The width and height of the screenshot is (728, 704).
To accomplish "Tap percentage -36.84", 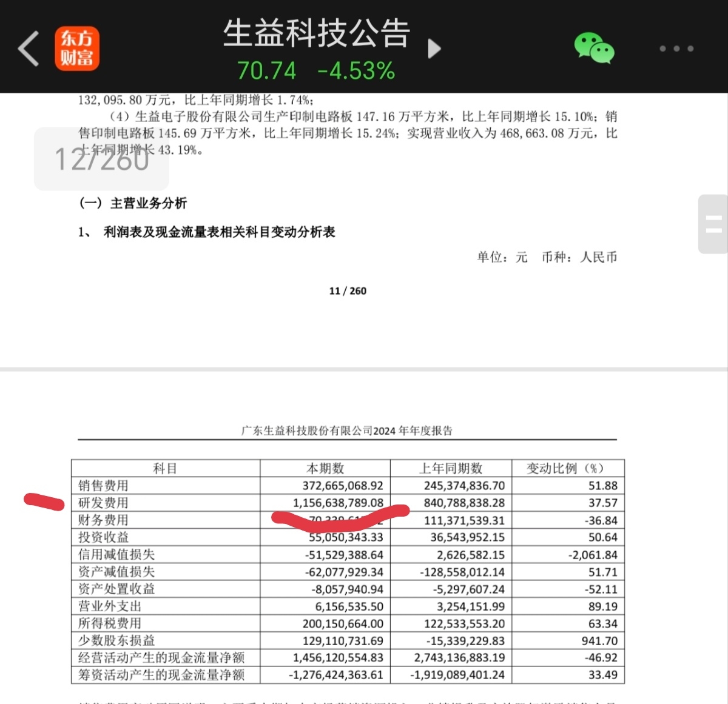I will click(x=601, y=520).
